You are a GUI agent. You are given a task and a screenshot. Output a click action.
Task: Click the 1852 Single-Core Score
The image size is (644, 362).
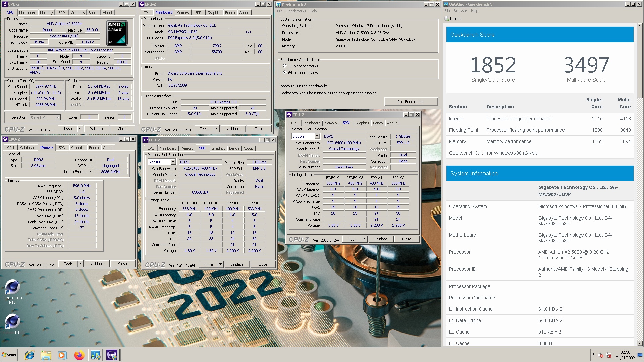pos(493,65)
